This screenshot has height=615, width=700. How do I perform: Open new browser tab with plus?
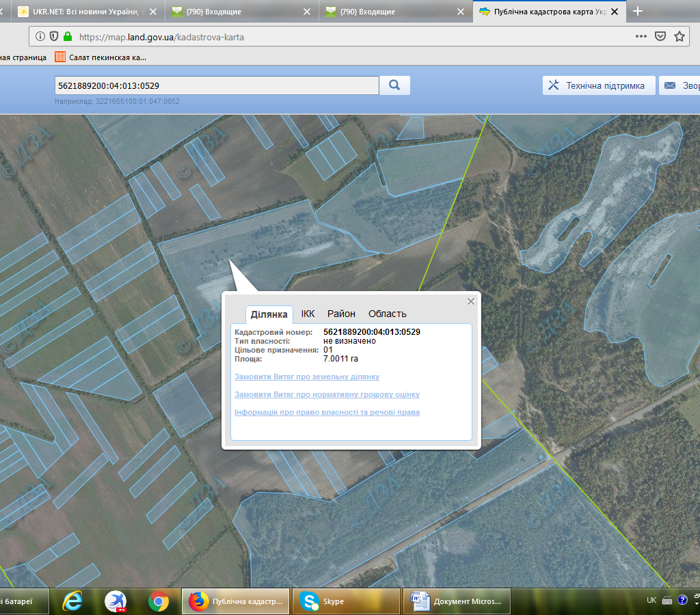[638, 12]
